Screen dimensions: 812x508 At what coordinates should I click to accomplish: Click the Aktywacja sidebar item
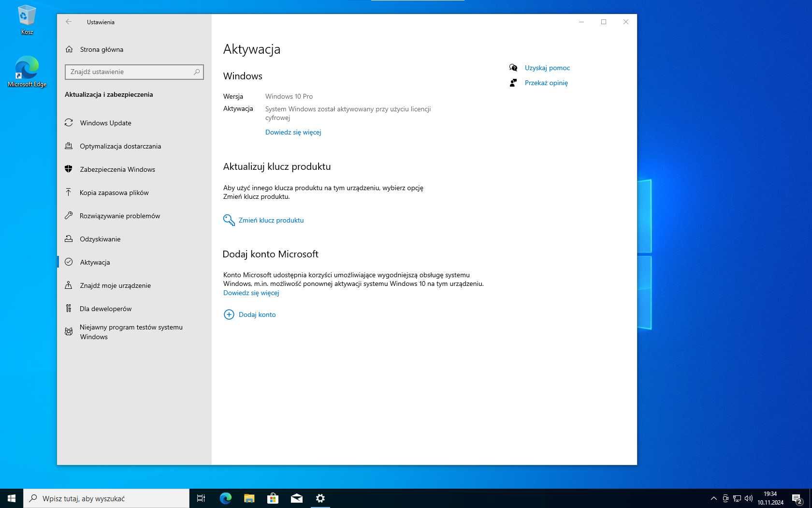click(134, 262)
